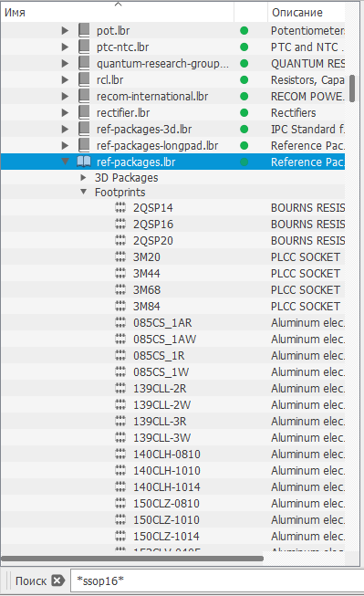Viewport: 364px width, 596px height.
Task: Expand the 3D Packages folder
Action: click(x=84, y=177)
